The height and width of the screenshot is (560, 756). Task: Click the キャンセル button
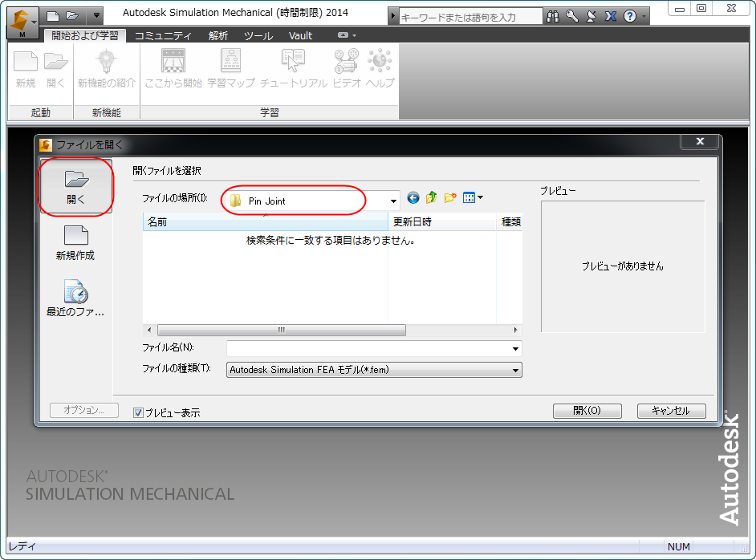coord(671,411)
